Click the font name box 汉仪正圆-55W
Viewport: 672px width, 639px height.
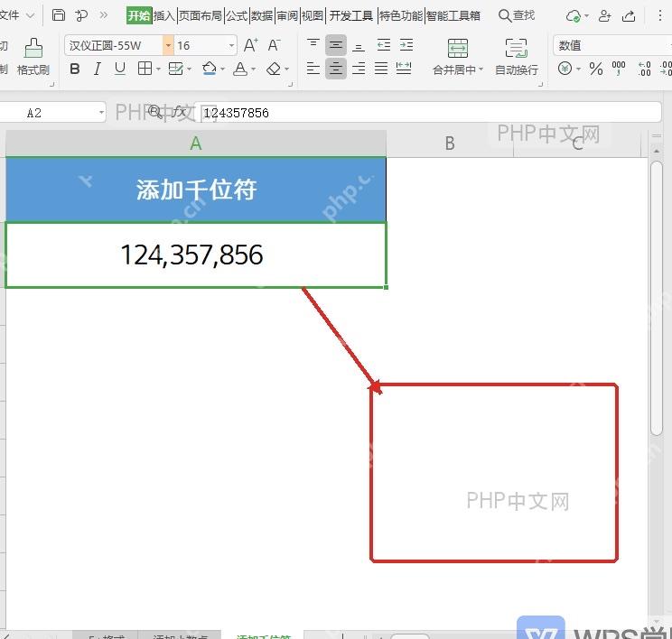coord(114,45)
